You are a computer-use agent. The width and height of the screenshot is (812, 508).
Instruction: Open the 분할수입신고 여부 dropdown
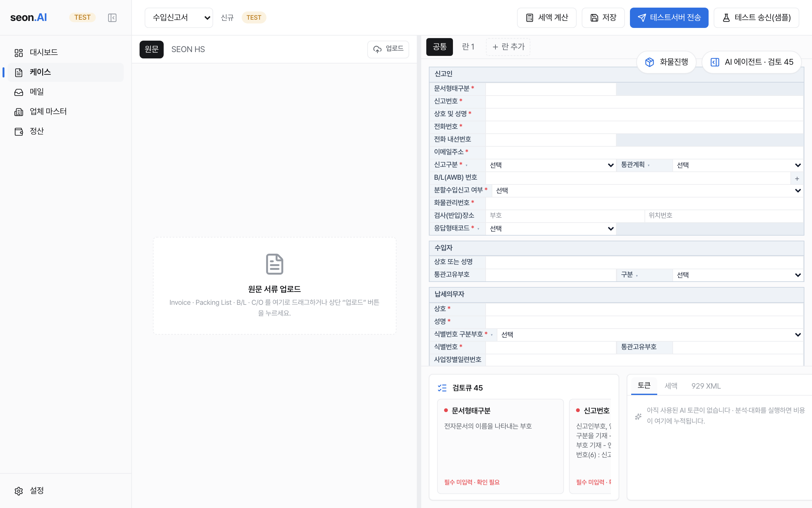pos(647,190)
